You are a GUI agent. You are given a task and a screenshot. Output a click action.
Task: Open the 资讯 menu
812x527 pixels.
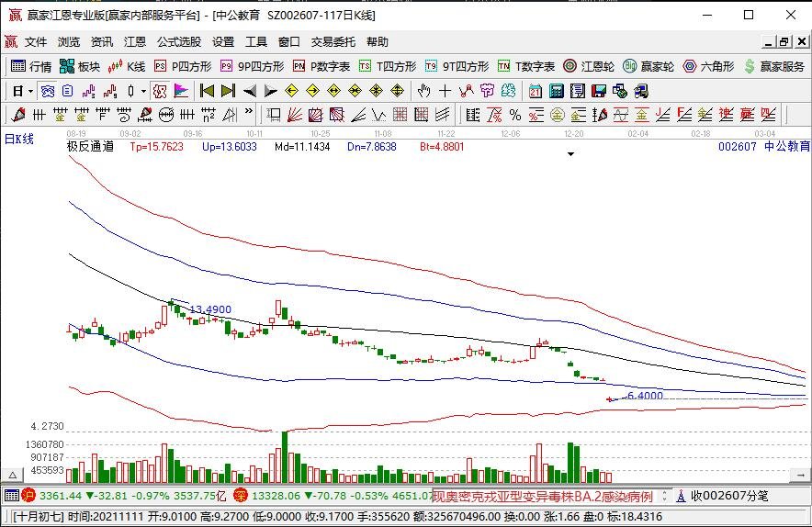102,42
